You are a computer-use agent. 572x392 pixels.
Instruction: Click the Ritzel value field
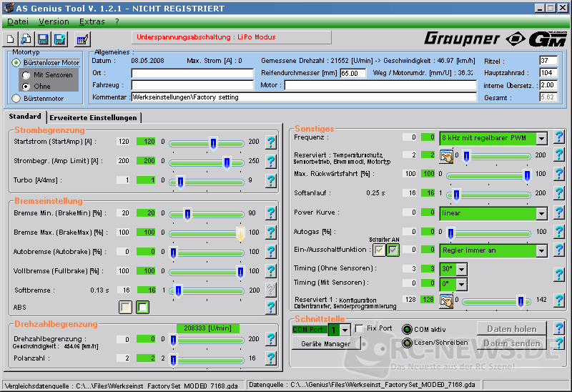[x=548, y=61]
